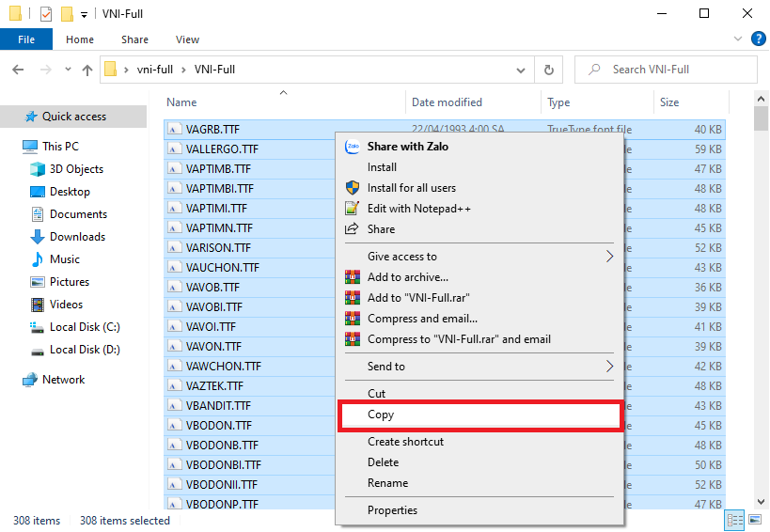
Task: Open the View ribbon tab
Action: tap(187, 39)
